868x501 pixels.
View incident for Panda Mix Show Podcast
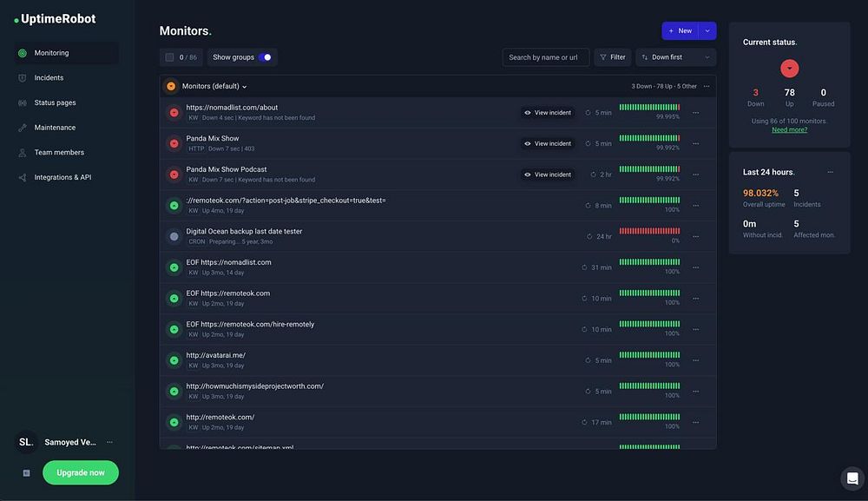point(548,175)
